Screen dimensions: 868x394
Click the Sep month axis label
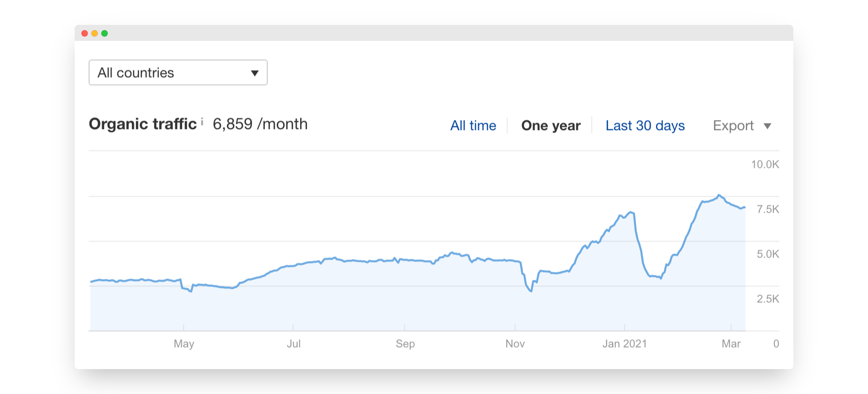405,344
